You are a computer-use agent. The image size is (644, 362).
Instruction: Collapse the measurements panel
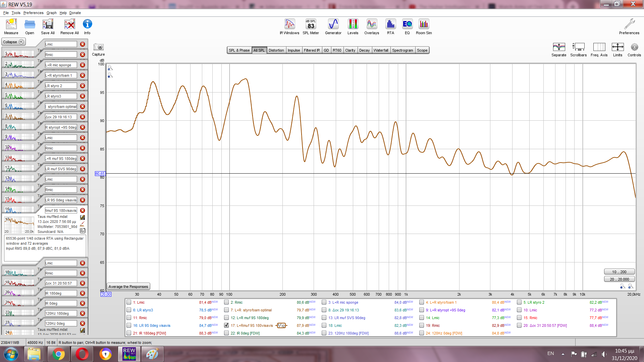13,42
